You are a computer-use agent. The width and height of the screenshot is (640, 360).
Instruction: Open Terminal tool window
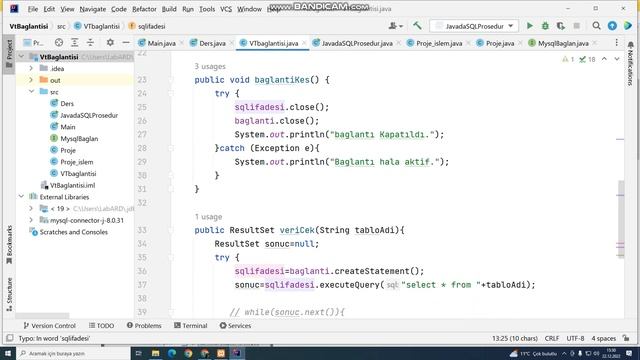point(191,326)
